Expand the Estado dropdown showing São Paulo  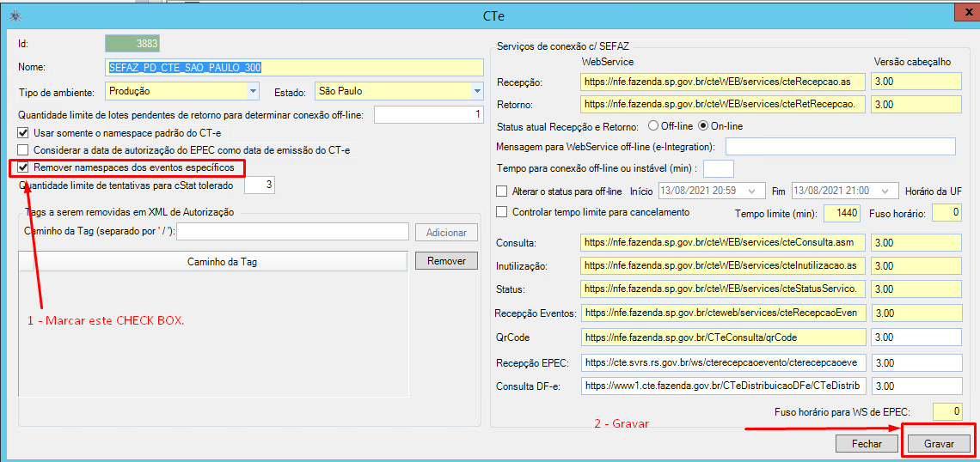[x=476, y=90]
